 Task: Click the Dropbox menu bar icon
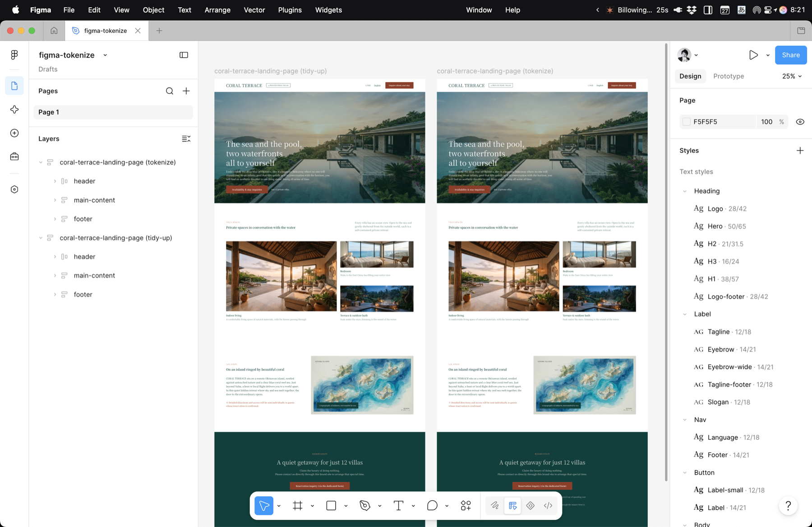point(692,10)
